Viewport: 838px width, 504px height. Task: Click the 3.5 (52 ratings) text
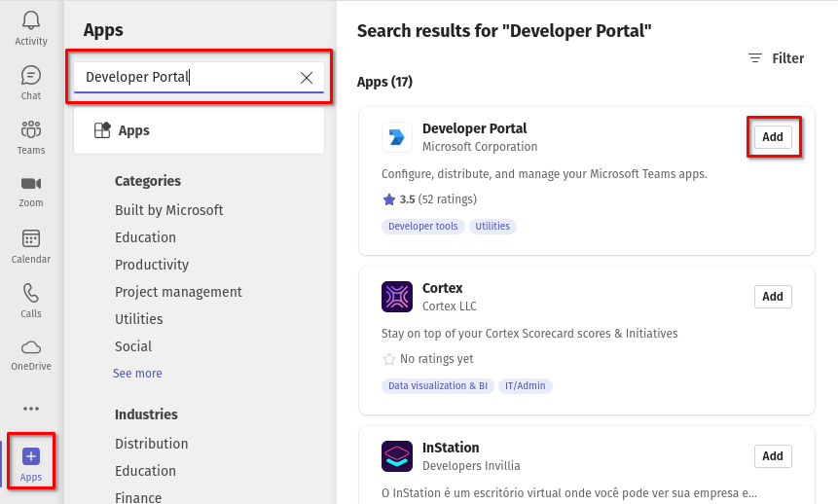pyautogui.click(x=438, y=199)
